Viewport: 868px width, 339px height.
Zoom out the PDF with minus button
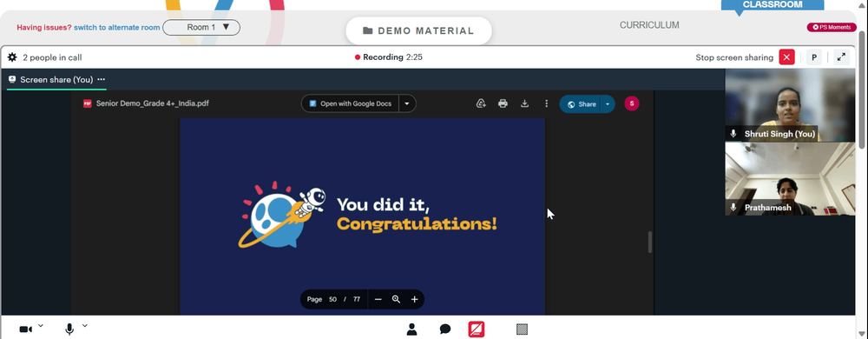coord(378,299)
